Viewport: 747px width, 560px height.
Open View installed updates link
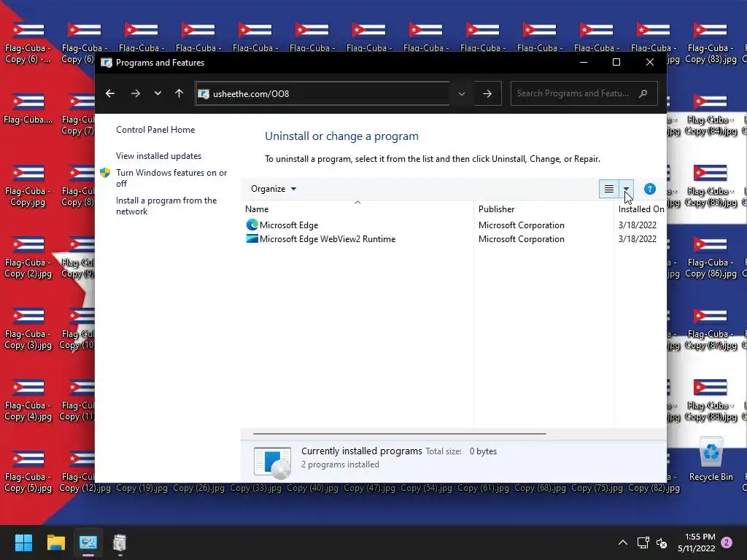coord(158,156)
